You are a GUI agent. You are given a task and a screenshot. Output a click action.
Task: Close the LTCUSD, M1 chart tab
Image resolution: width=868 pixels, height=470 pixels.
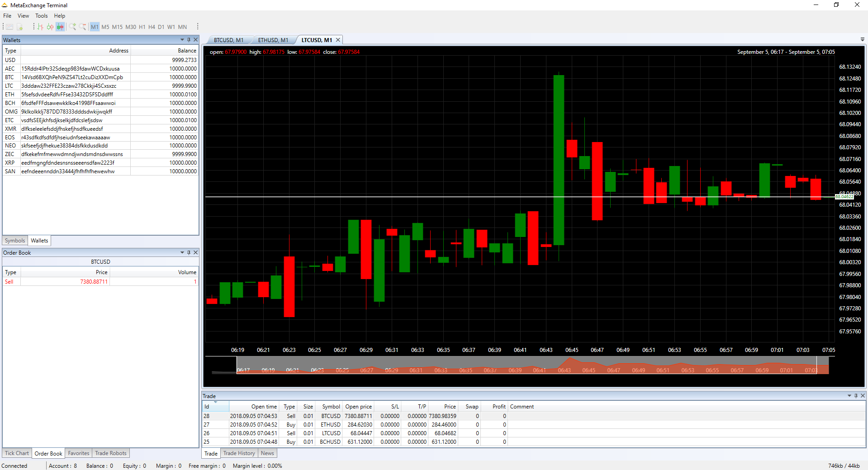point(338,40)
